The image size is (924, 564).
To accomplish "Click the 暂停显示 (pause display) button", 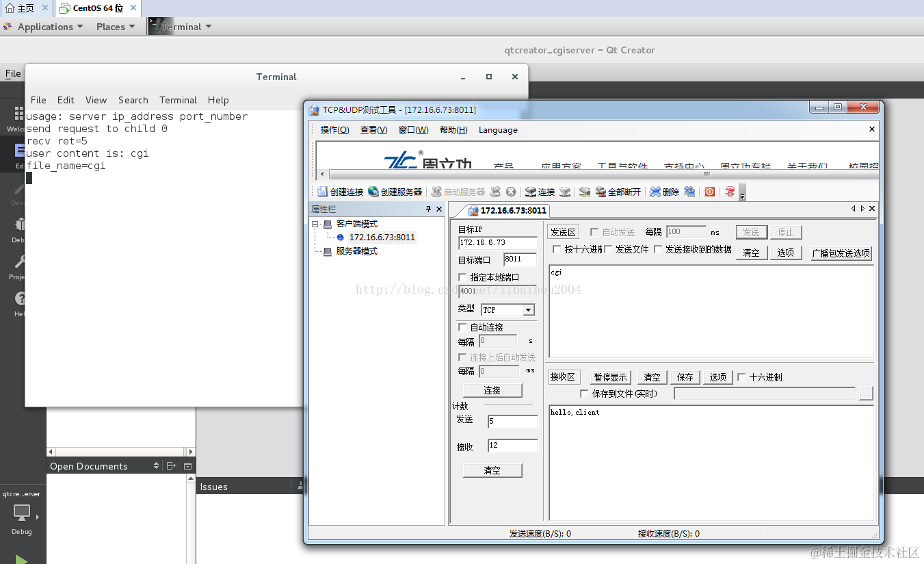I will pyautogui.click(x=610, y=377).
